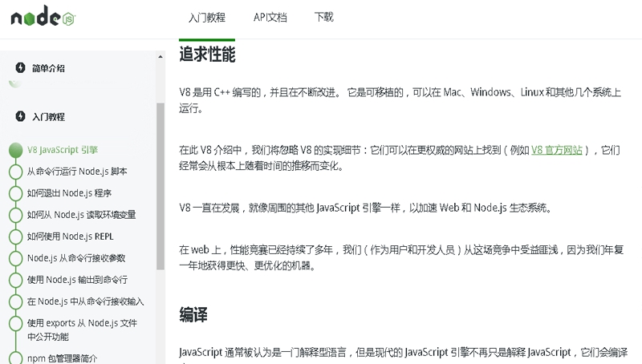Open Node.js 从命令行接收参数 lesson

pyautogui.click(x=76, y=258)
